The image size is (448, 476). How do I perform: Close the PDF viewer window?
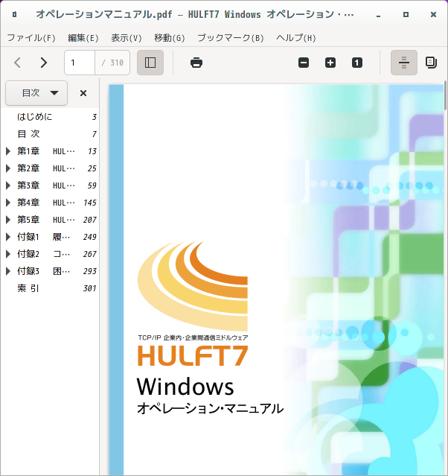coord(433,15)
